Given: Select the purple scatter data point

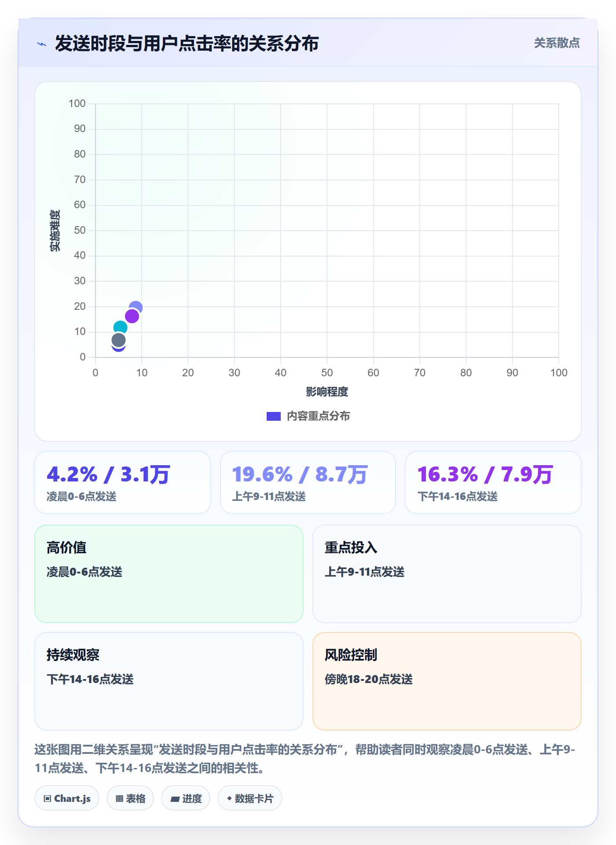Looking at the screenshot, I should (132, 316).
